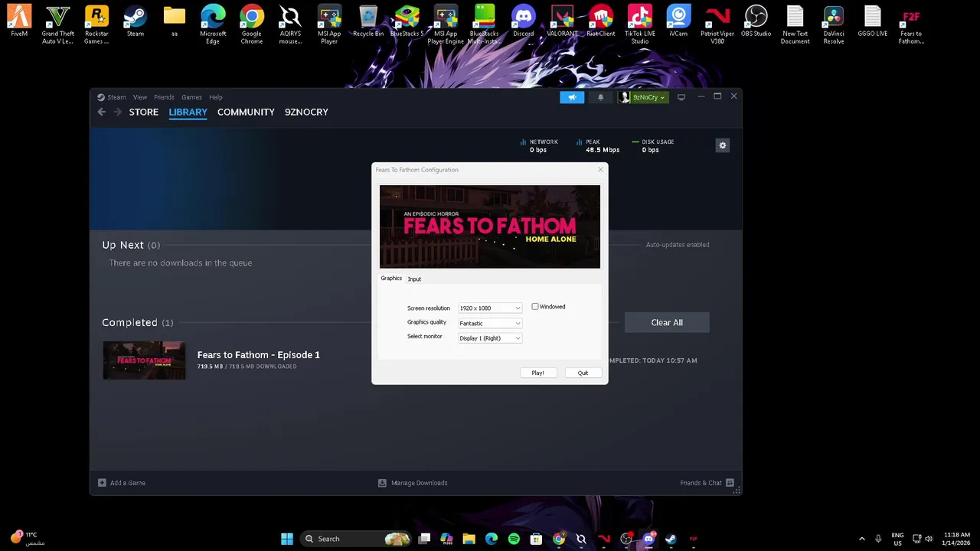Image resolution: width=980 pixels, height=551 pixels.
Task: Click Steam's forward navigation arrow
Action: point(118,112)
